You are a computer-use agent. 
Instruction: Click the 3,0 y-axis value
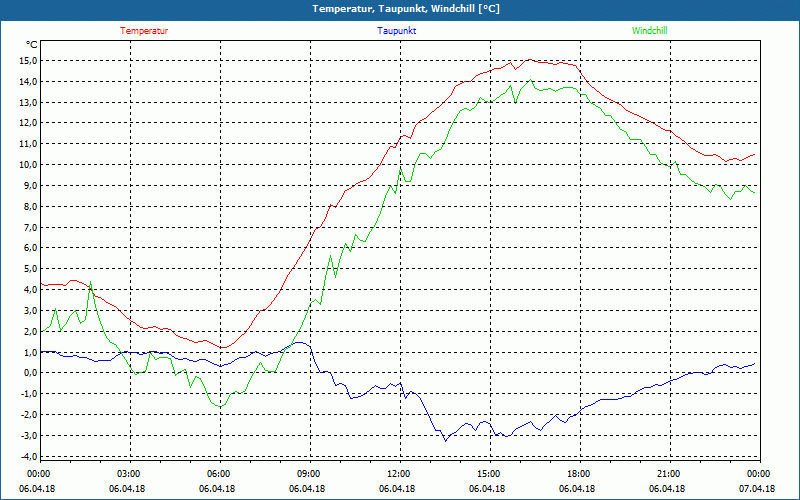[x=31, y=311]
